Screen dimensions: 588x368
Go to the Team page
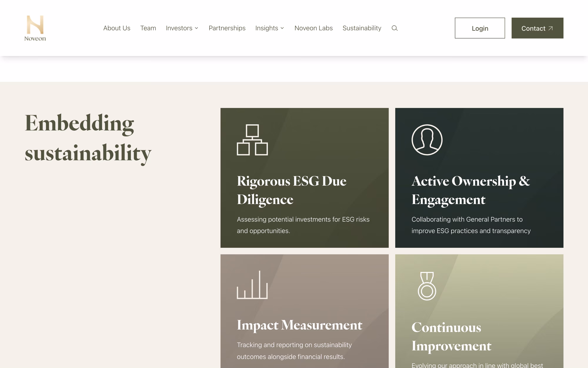148,28
